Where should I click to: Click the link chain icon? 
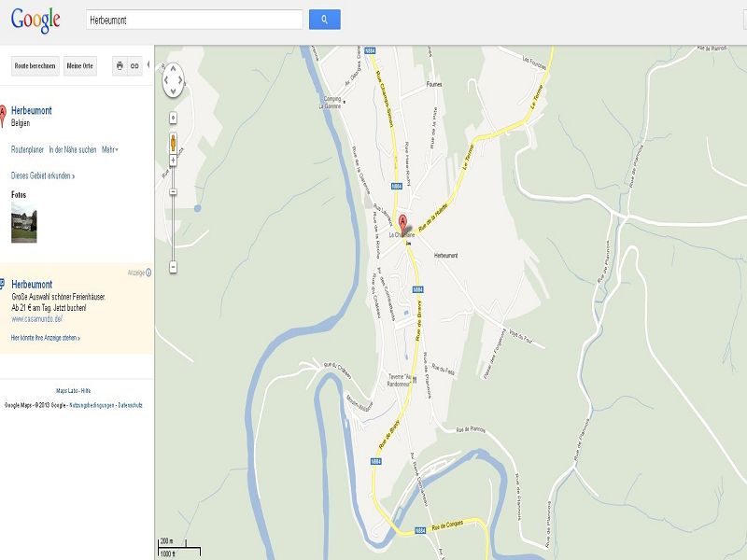coord(134,65)
